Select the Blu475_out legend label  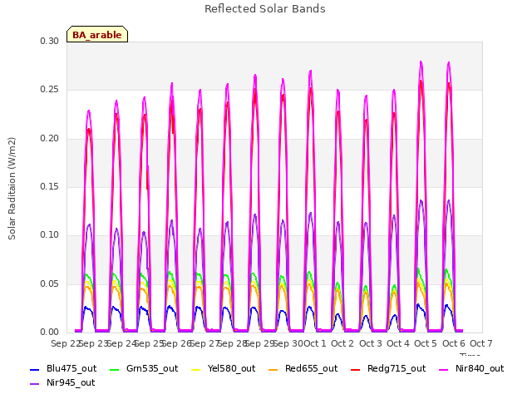(x=71, y=369)
